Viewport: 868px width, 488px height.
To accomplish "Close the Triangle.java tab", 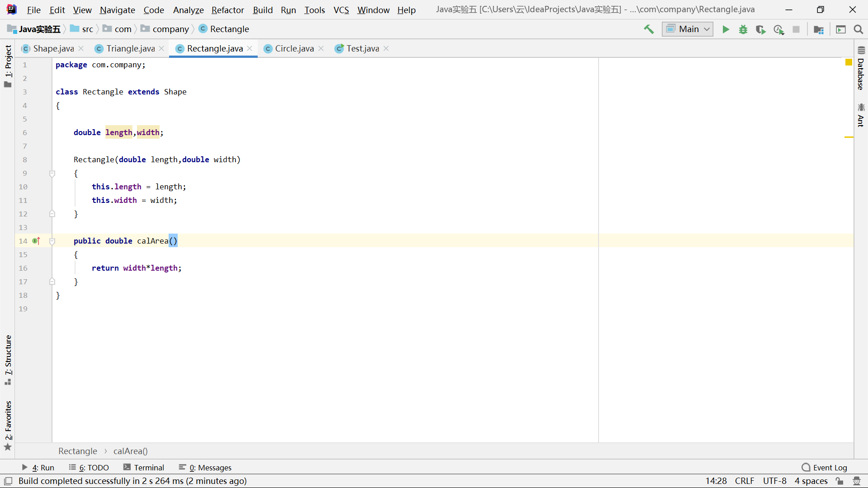I will point(161,48).
